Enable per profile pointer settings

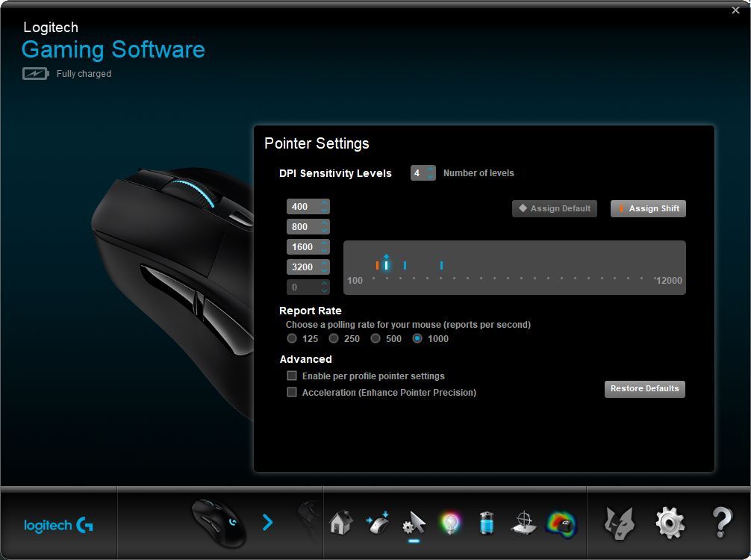tap(292, 376)
